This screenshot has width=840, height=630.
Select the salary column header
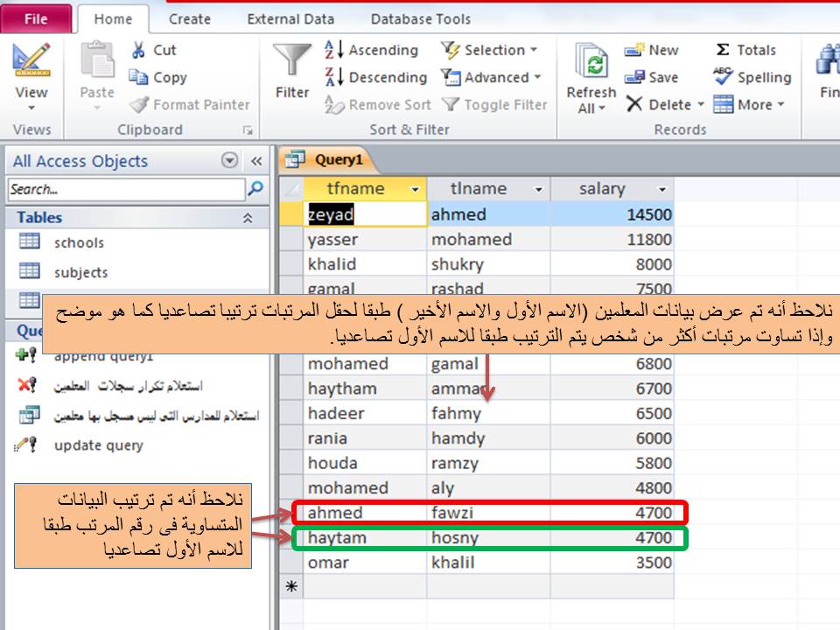point(602,188)
